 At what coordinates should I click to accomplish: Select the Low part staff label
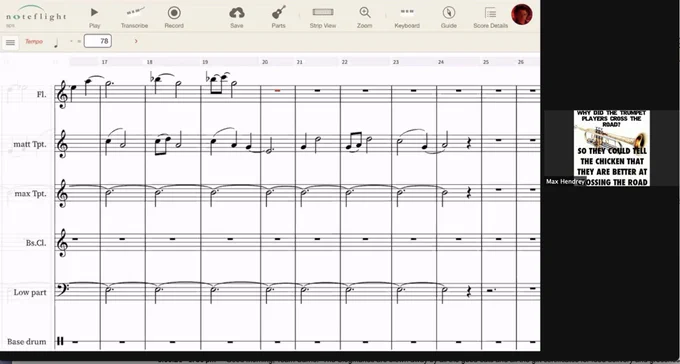click(30, 292)
